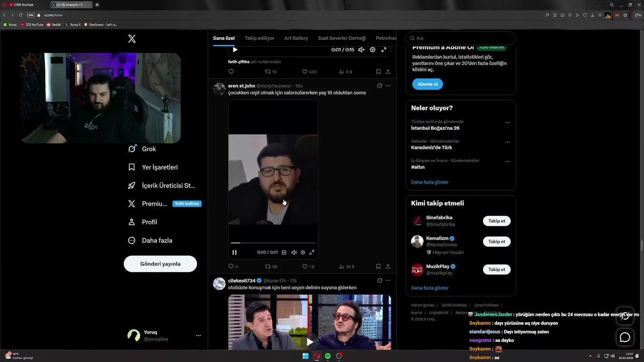Open top video settings gear
The width and height of the screenshot is (644, 362).
tap(373, 50)
